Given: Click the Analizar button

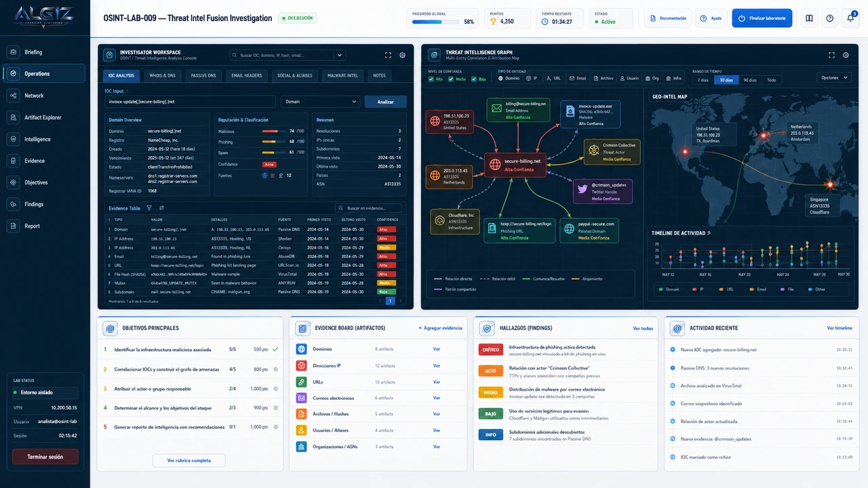Looking at the screenshot, I should point(386,102).
